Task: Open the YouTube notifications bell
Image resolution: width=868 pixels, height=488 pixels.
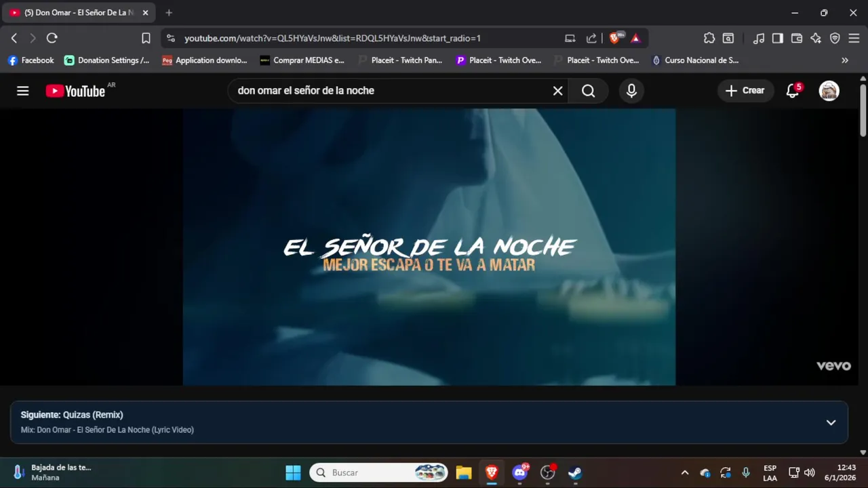Action: click(793, 91)
